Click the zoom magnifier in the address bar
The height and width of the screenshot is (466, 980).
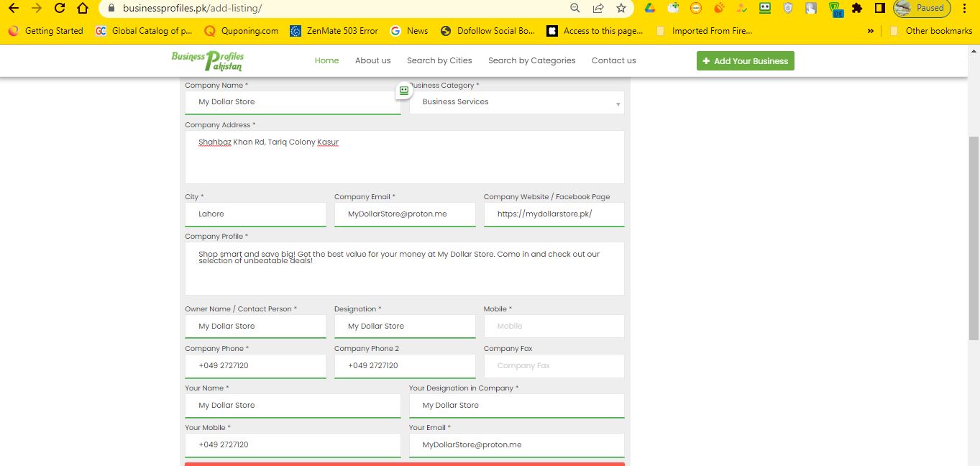574,9
